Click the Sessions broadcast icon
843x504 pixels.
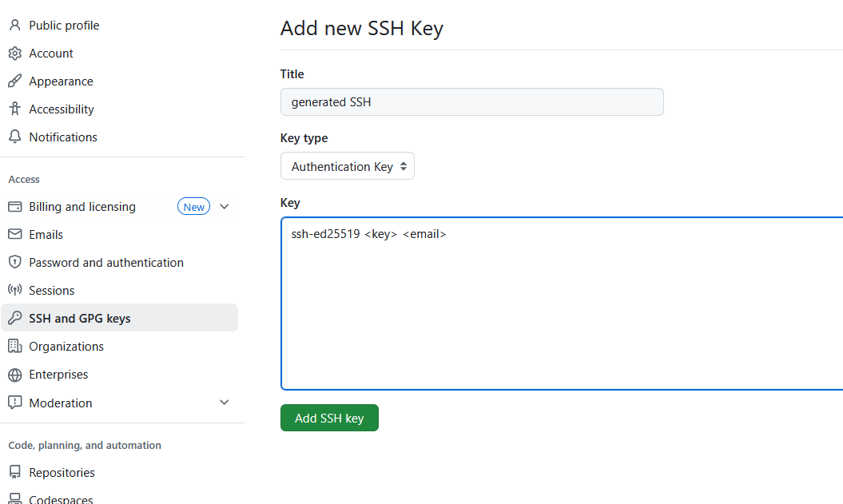[x=14, y=291]
